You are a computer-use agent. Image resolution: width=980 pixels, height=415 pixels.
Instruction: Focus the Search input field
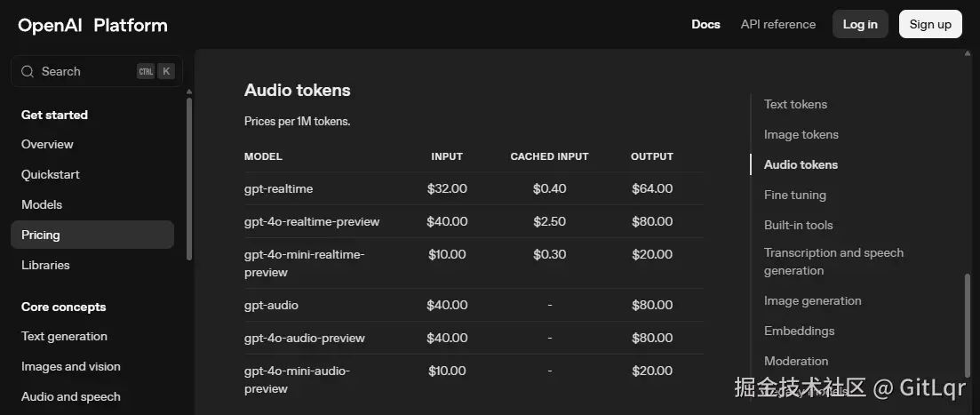click(97, 71)
